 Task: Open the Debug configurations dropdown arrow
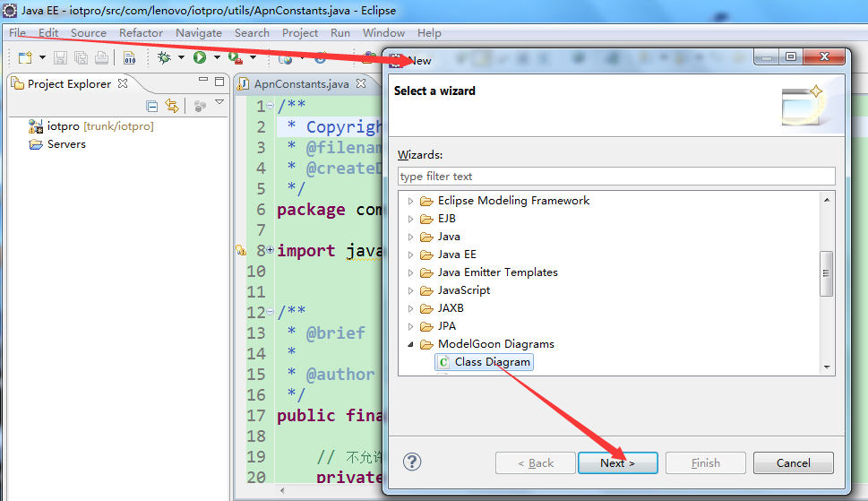coord(181,57)
